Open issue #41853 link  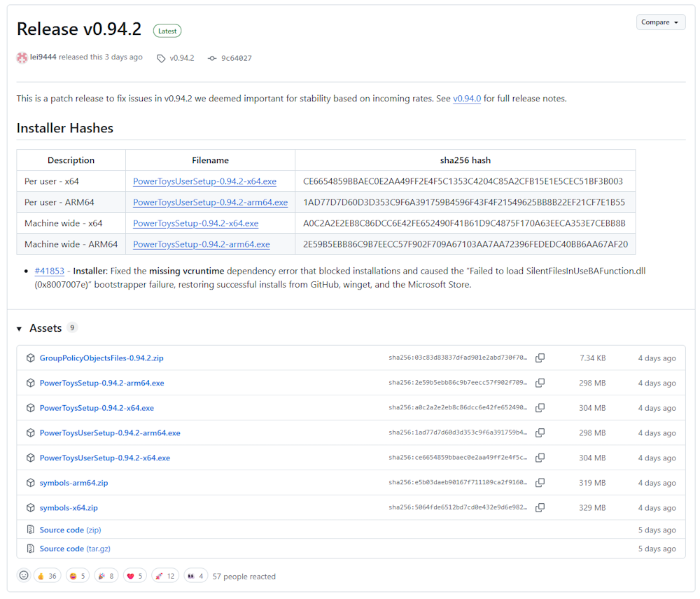(50, 271)
